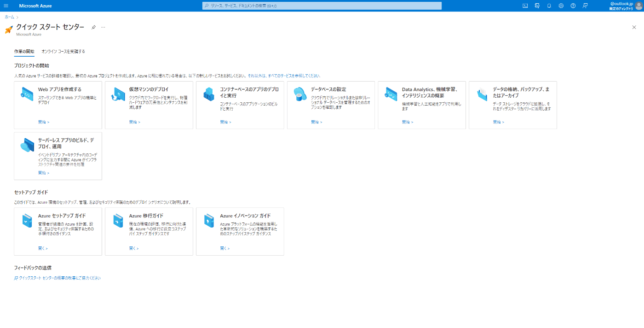Click the Azure 移行ガイド card title

(x=146, y=216)
